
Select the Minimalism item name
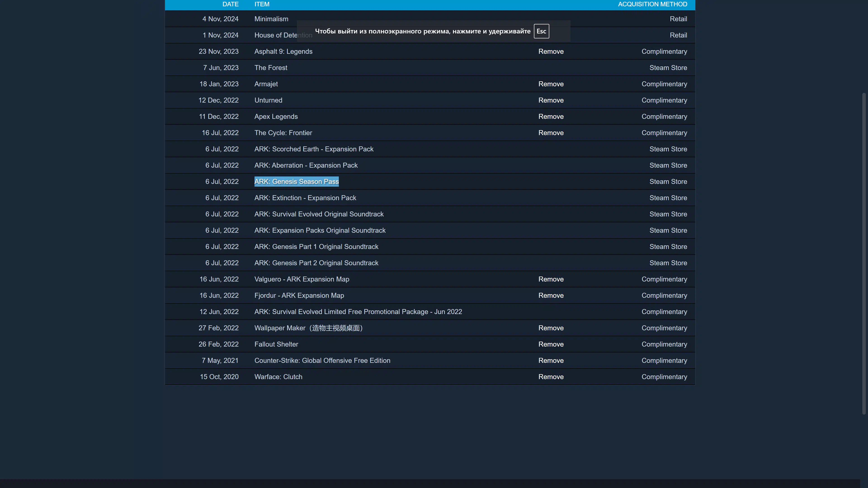pyautogui.click(x=271, y=19)
